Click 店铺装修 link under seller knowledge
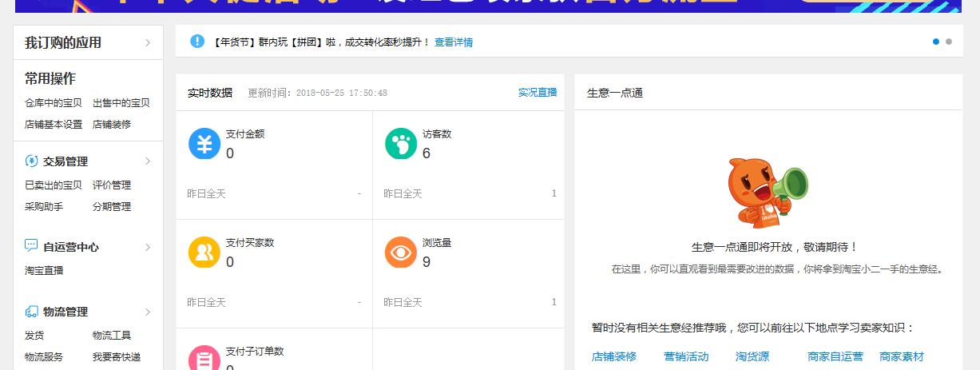The height and width of the screenshot is (370, 980). coord(614,357)
